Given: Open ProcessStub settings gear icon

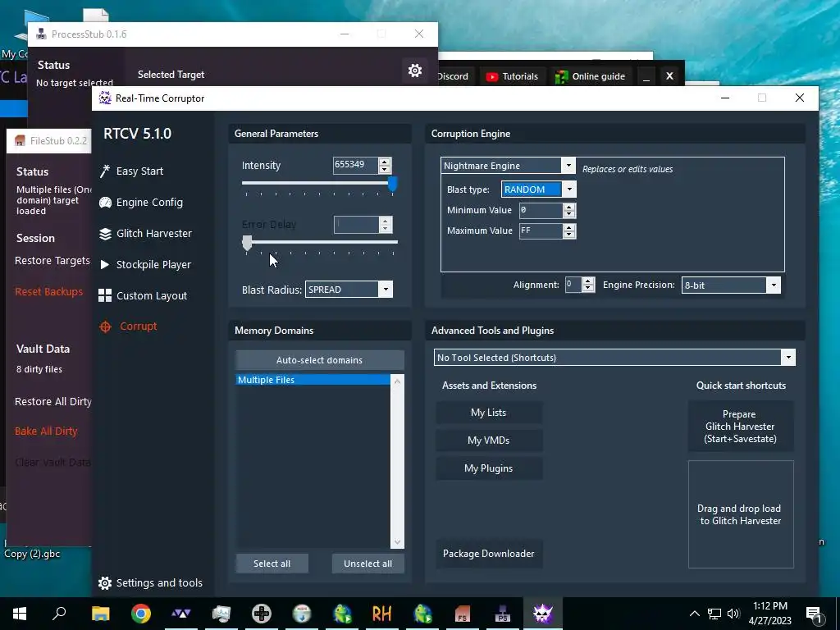Looking at the screenshot, I should pyautogui.click(x=414, y=71).
